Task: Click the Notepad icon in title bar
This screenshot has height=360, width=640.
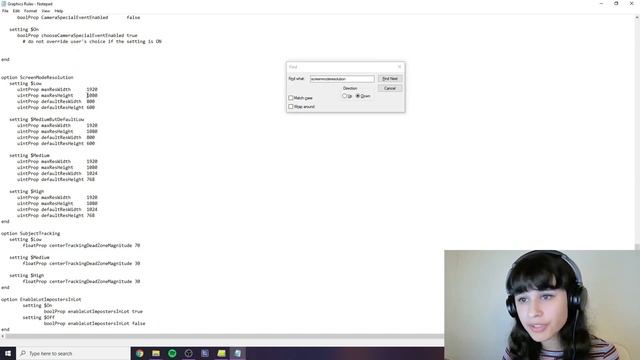Action: 4,4
